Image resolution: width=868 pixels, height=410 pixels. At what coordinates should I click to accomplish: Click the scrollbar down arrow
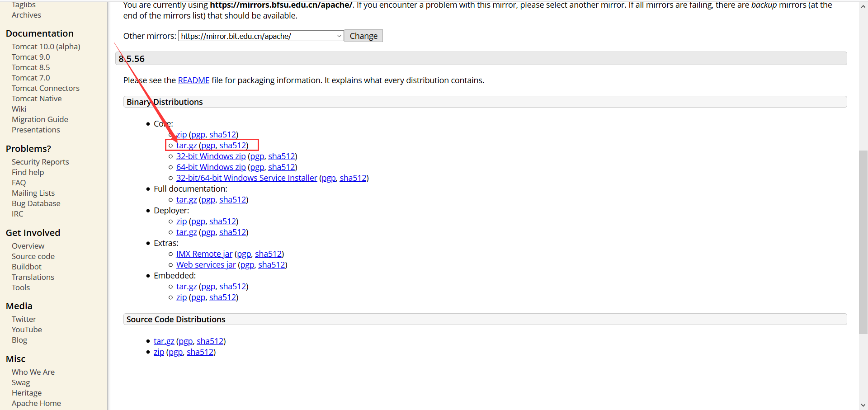pos(863,405)
